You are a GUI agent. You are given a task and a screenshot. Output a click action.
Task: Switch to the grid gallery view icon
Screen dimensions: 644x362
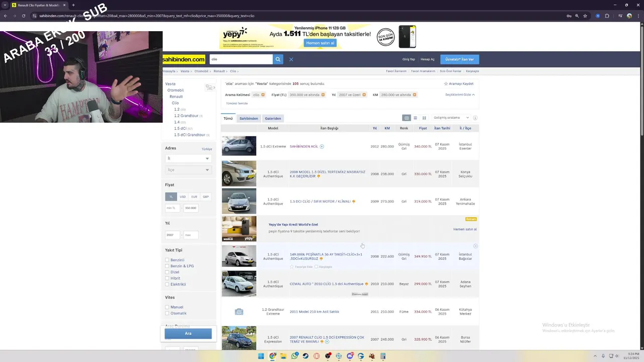pos(424,118)
